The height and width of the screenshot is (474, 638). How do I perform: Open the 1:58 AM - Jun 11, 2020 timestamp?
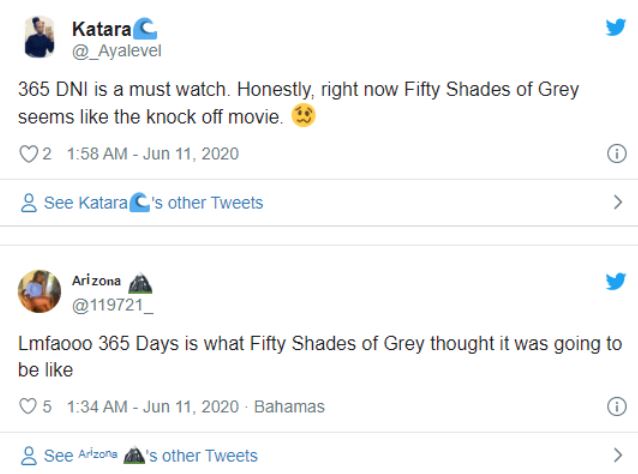(152, 154)
